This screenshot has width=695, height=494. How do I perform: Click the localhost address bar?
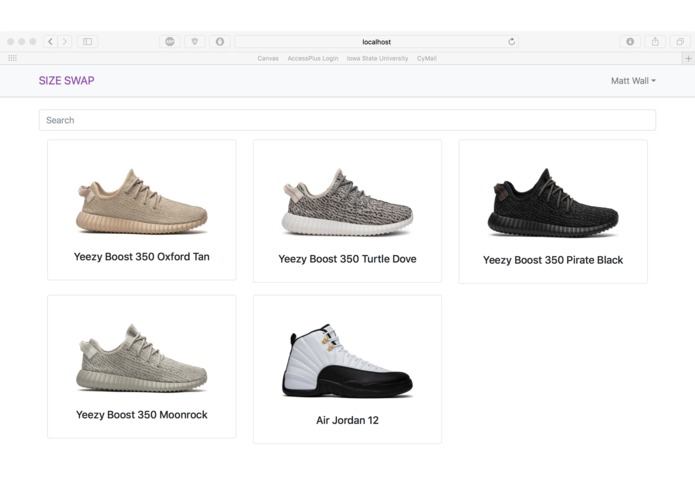point(376,42)
